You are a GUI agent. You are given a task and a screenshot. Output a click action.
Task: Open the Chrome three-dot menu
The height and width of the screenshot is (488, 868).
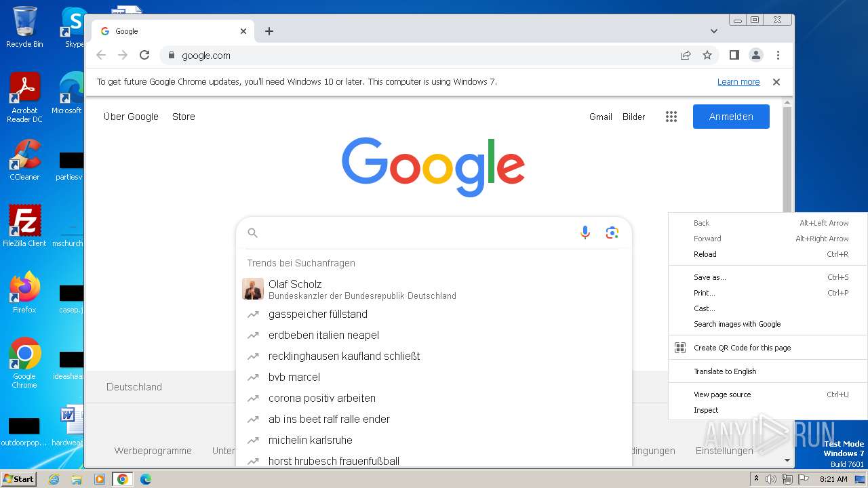[778, 55]
